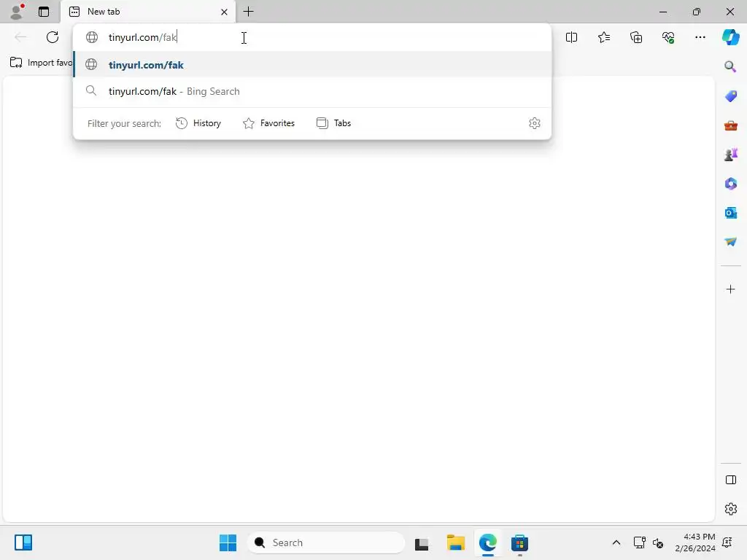
Task: Open sidebar Microsoft 365 icon
Action: [x=730, y=184]
